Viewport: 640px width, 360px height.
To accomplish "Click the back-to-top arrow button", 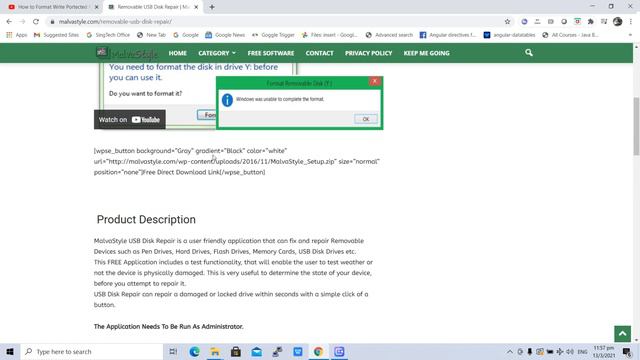I will pyautogui.click(x=622, y=333).
